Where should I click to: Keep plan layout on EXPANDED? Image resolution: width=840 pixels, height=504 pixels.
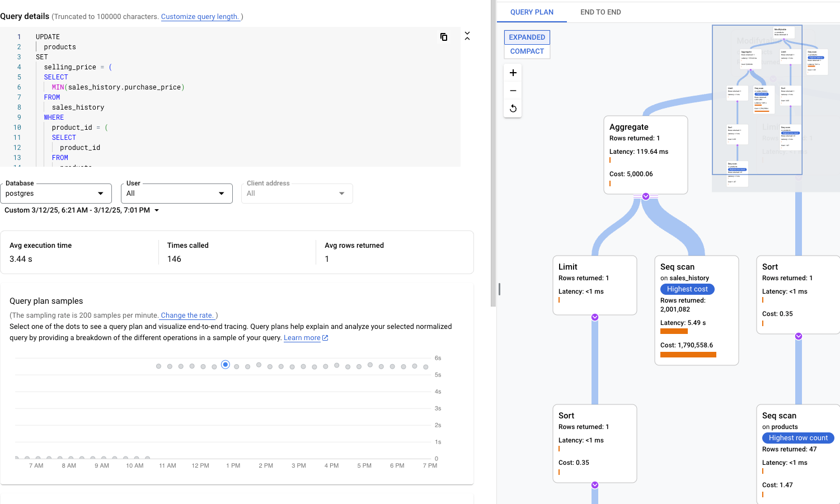[527, 37]
